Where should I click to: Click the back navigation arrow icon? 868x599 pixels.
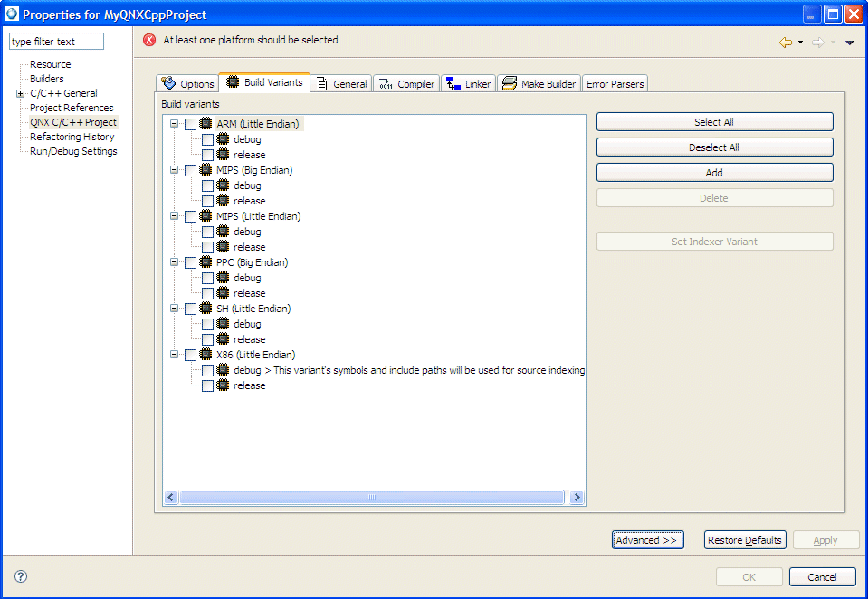(785, 43)
